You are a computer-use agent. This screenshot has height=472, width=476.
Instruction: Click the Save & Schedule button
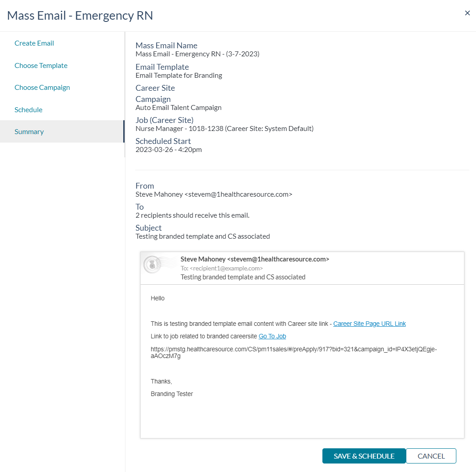tap(364, 456)
